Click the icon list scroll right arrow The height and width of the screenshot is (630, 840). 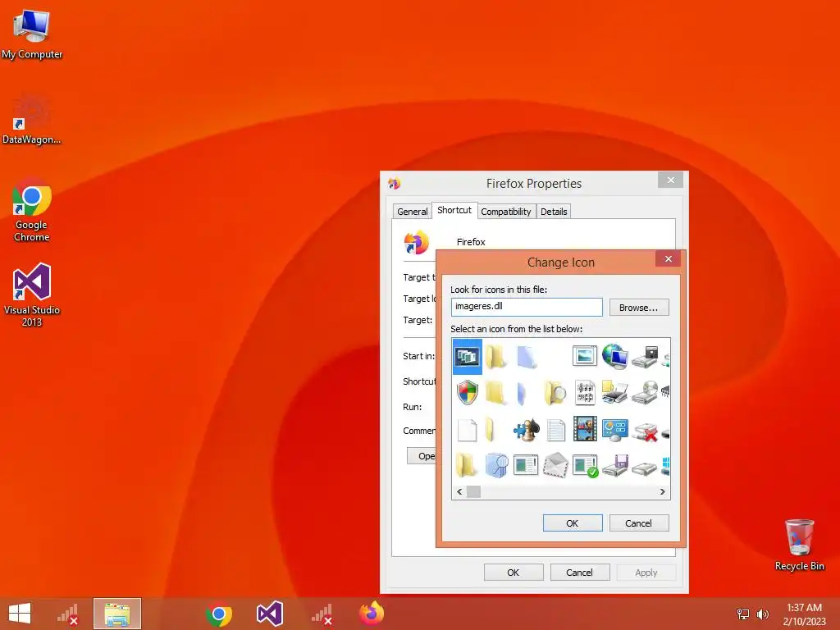663,492
